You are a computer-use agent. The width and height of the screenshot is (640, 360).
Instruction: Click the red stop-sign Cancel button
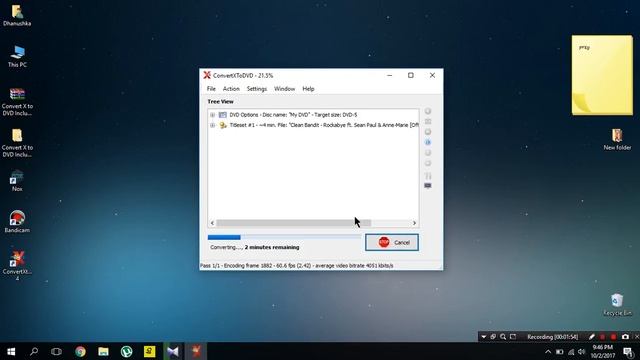(392, 242)
